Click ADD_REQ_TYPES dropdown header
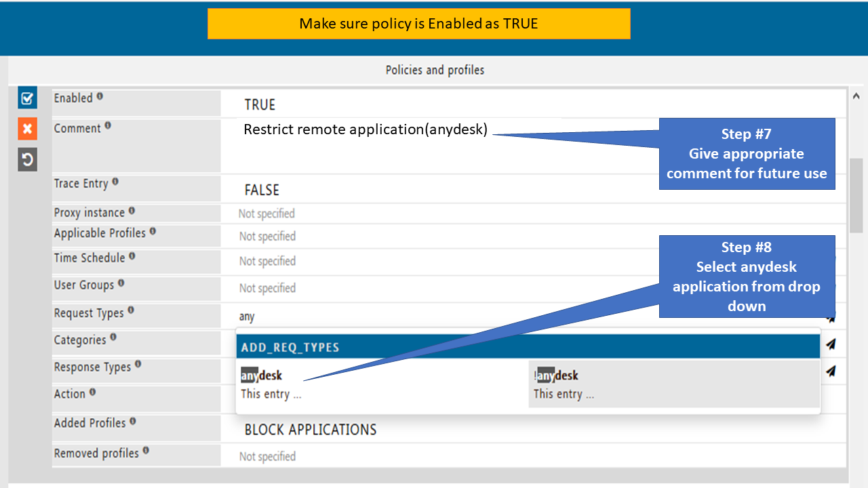This screenshot has height=488, width=868. pyautogui.click(x=528, y=347)
